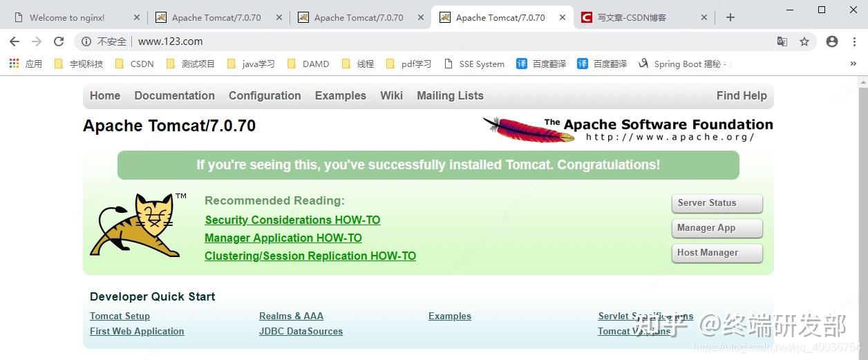This screenshot has width=868, height=360.
Task: Click the site info icon before 不安全
Action: coord(86,41)
